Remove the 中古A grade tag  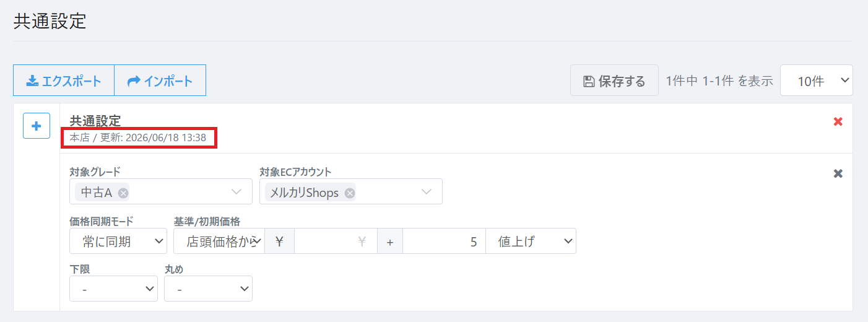click(x=123, y=193)
